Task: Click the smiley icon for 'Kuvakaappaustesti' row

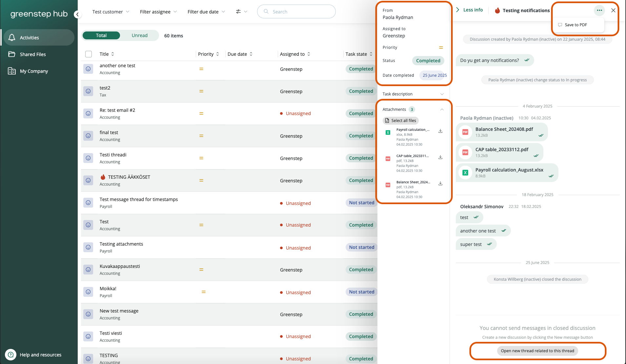Action: pos(88,270)
